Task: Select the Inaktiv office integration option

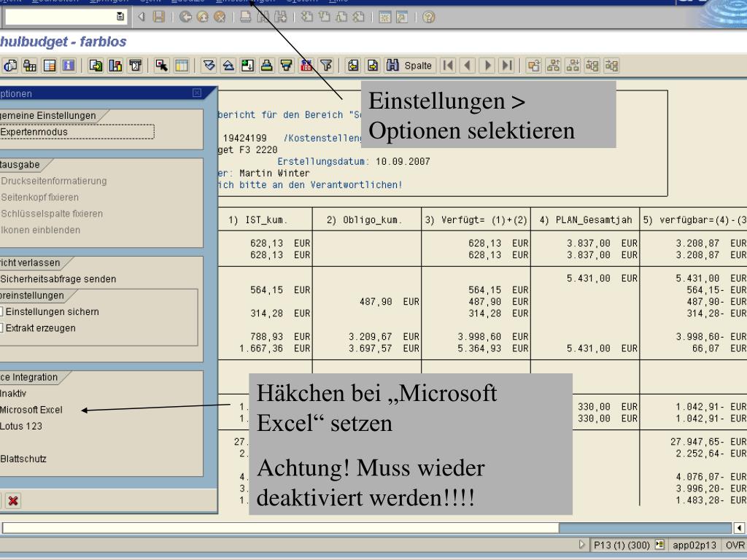Action: click(x=13, y=393)
